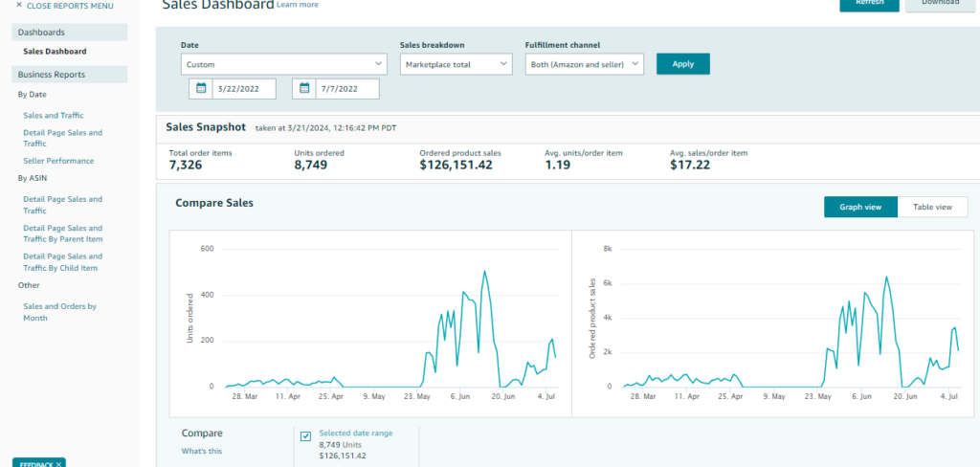
Task: Switch to Table view
Action: (x=932, y=207)
